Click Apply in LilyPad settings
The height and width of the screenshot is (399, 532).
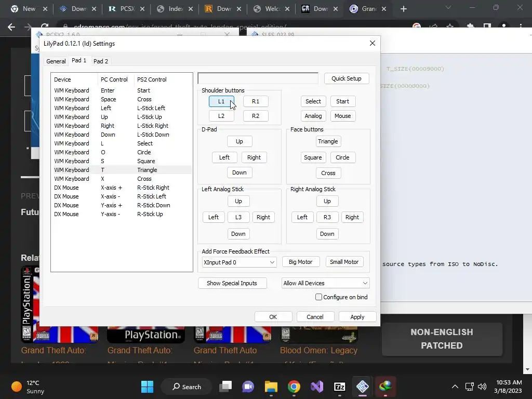click(x=357, y=317)
